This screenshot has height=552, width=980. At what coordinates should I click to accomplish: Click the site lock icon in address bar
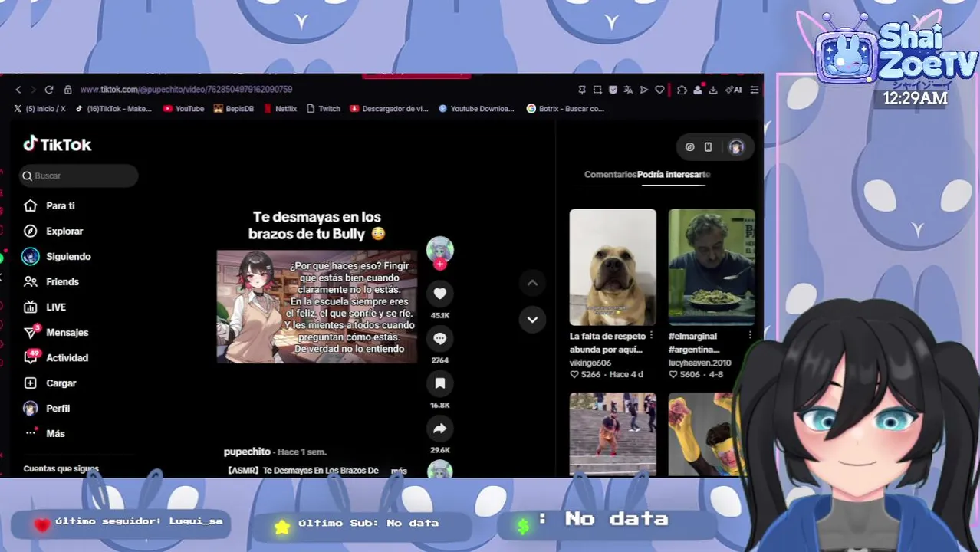pyautogui.click(x=67, y=90)
